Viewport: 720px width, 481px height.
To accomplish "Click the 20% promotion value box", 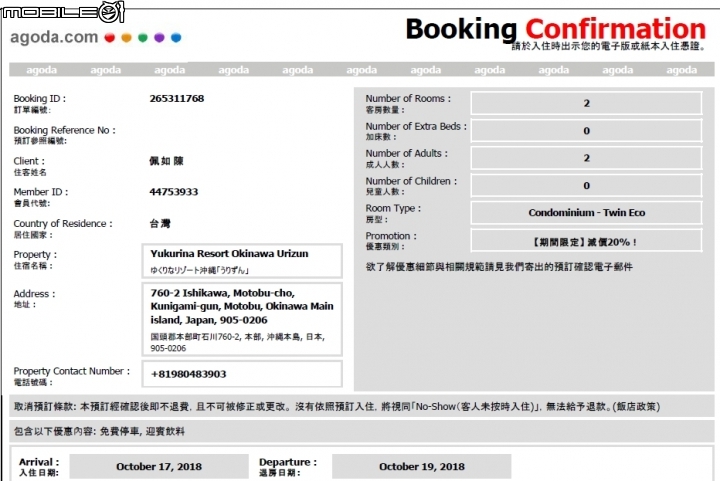I will coord(586,241).
